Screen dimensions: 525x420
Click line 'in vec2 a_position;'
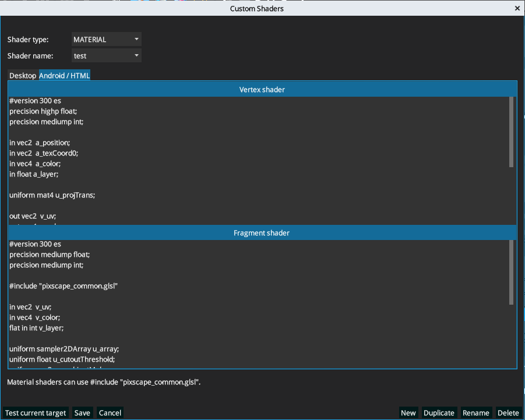point(40,143)
